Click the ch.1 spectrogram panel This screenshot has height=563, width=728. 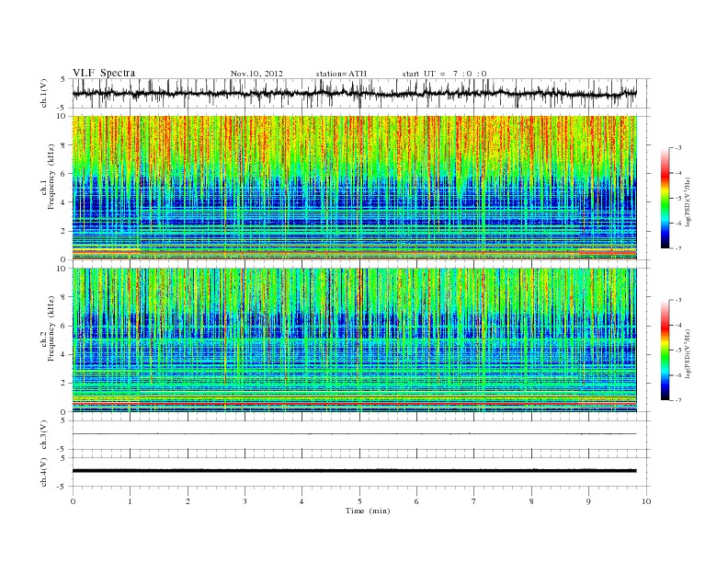[x=354, y=188]
